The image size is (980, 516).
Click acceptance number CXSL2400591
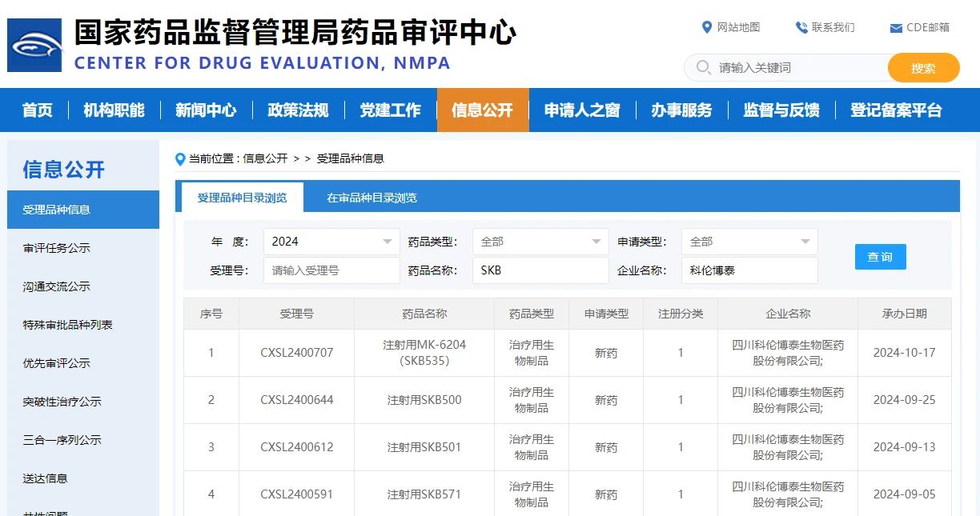click(296, 494)
